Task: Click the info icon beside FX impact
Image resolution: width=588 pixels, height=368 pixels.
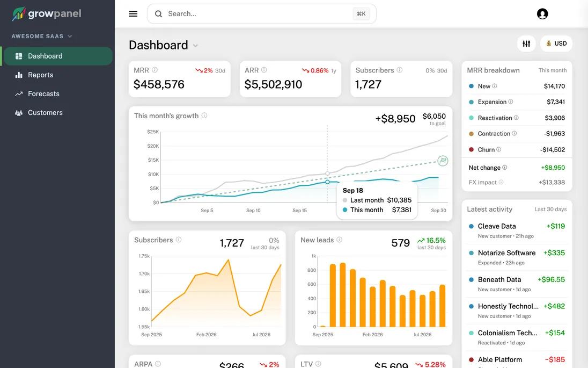Action: (501, 182)
